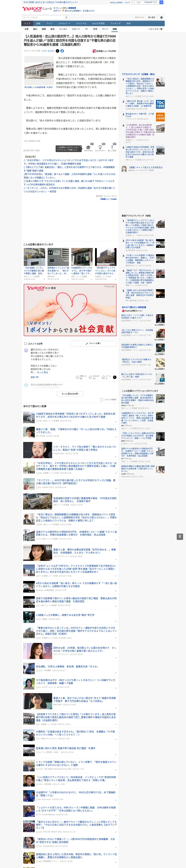
Task: Open article 高速道路の高架下の外壁に軽乗用車が衝突
Action: (x=85, y=500)
